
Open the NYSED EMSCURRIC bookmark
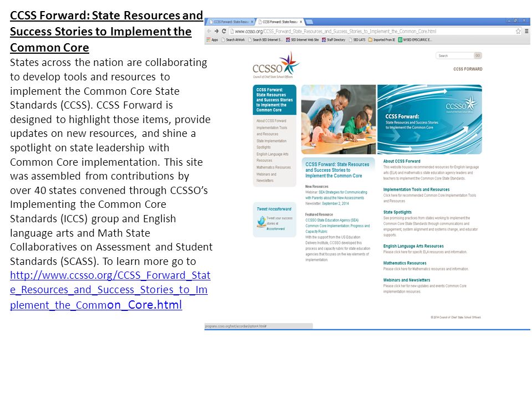point(415,40)
